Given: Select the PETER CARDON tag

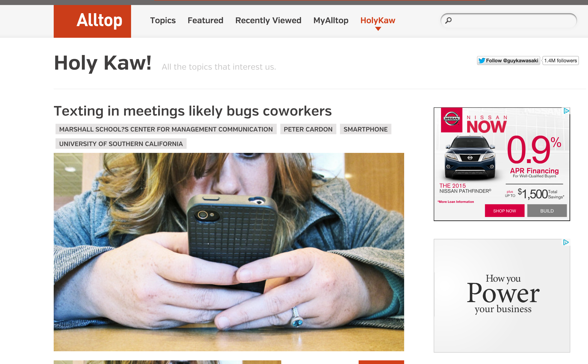Looking at the screenshot, I should click(308, 129).
